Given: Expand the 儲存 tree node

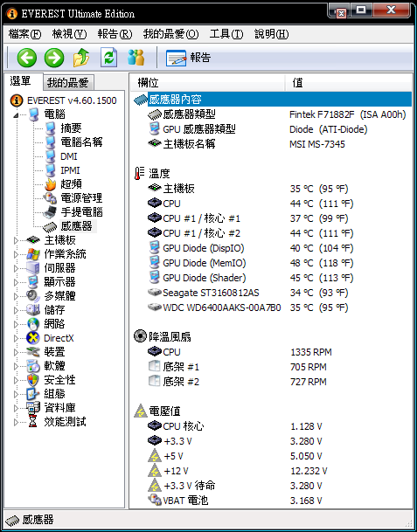Looking at the screenshot, I should click(16, 310).
